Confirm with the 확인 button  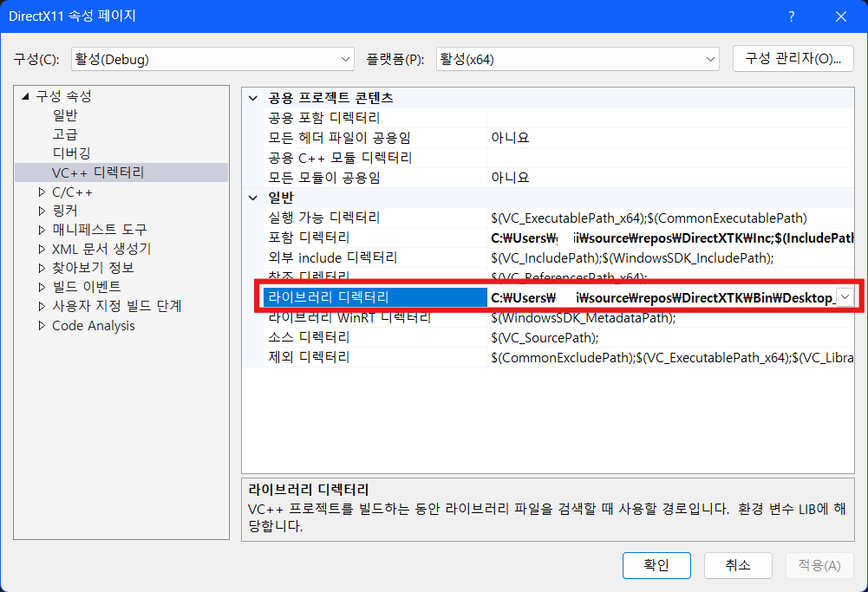tap(656, 565)
